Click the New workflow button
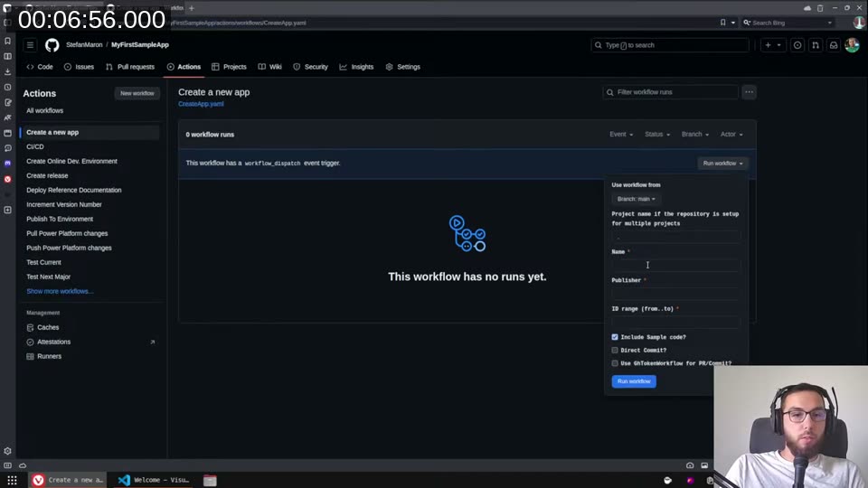 click(x=137, y=93)
